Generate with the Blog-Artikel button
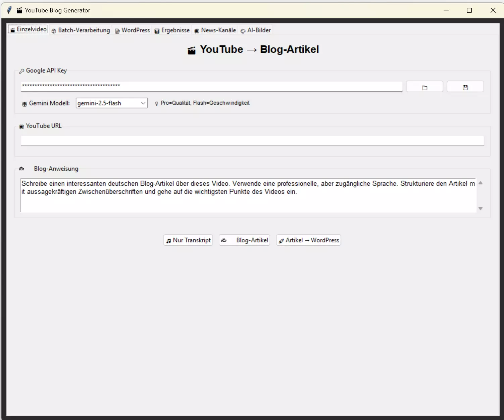 click(245, 240)
